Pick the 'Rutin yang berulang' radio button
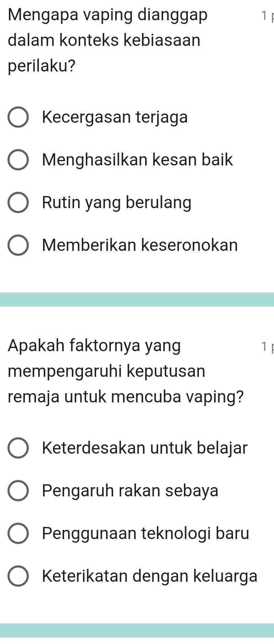 [18, 203]
